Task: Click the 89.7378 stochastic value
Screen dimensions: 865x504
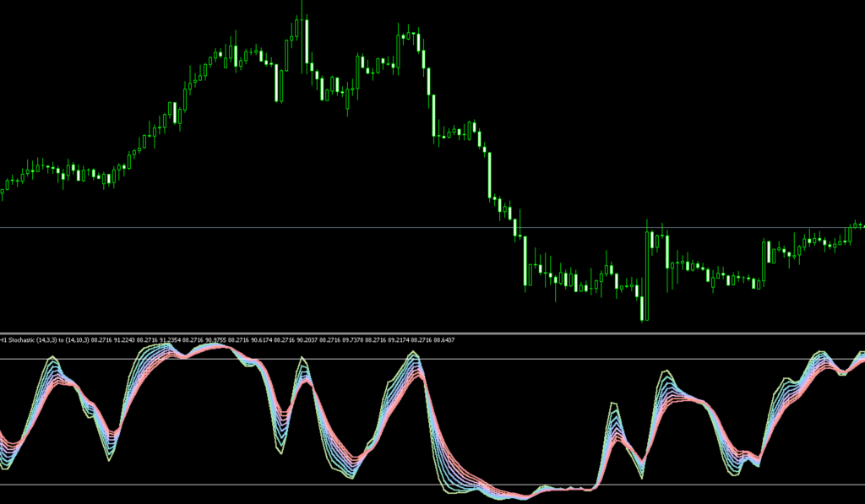Action: point(353,340)
